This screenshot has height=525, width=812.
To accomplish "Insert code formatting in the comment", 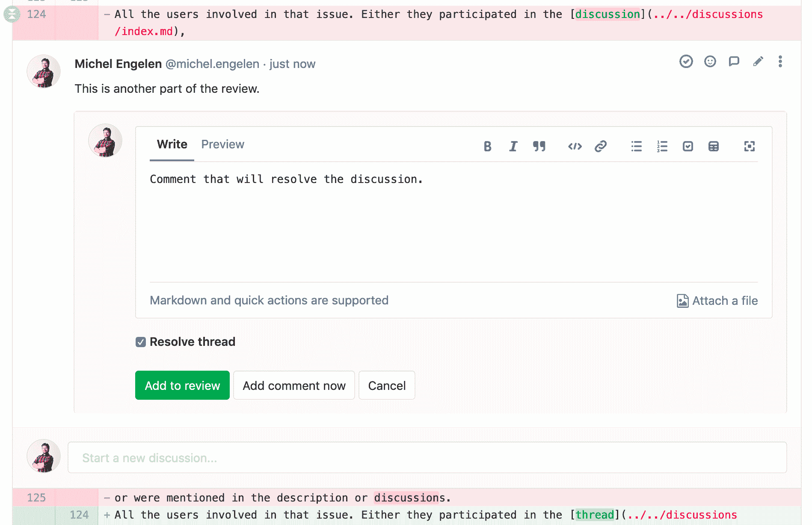I will click(575, 146).
